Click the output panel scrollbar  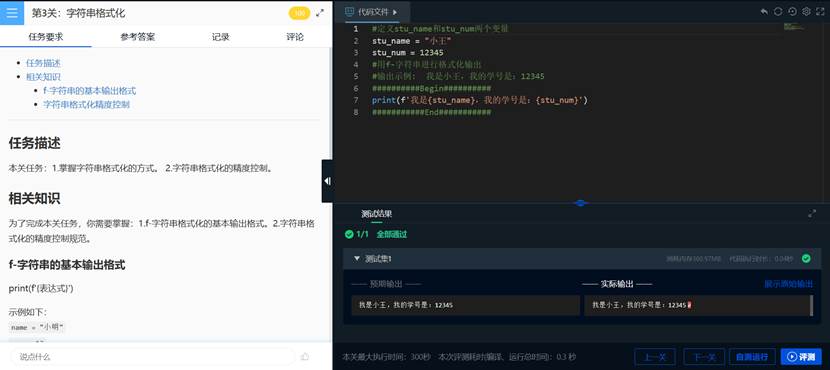pyautogui.click(x=811, y=305)
